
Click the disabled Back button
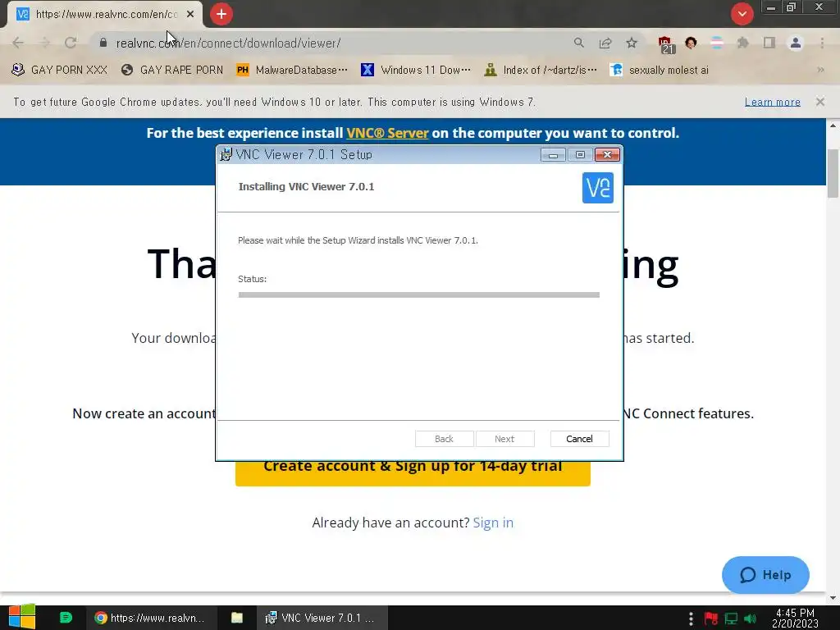point(444,439)
